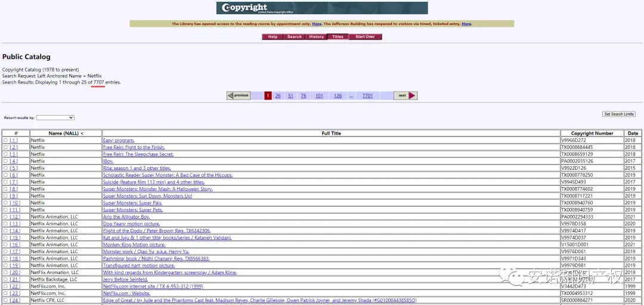Screen dimensions: 644x305
Task: Open 'Kat and Juju & 1 other title' link
Action: (x=168, y=238)
